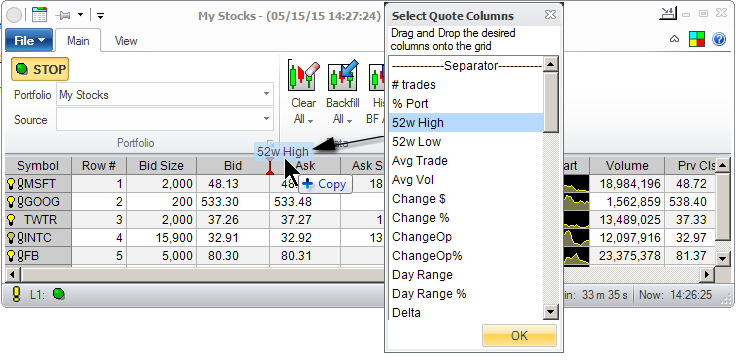Image resolution: width=742 pixels, height=363 pixels.
Task: Switch to the Main tab
Action: [78, 41]
